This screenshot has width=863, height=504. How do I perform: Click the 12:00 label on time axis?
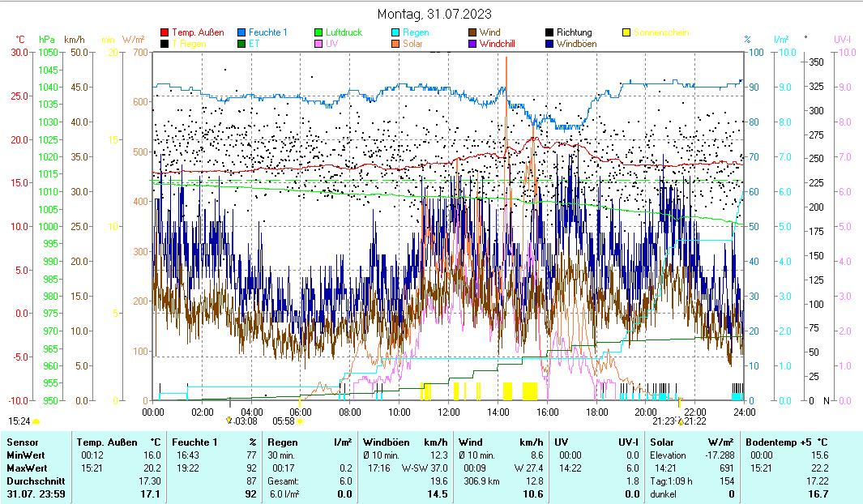448,412
